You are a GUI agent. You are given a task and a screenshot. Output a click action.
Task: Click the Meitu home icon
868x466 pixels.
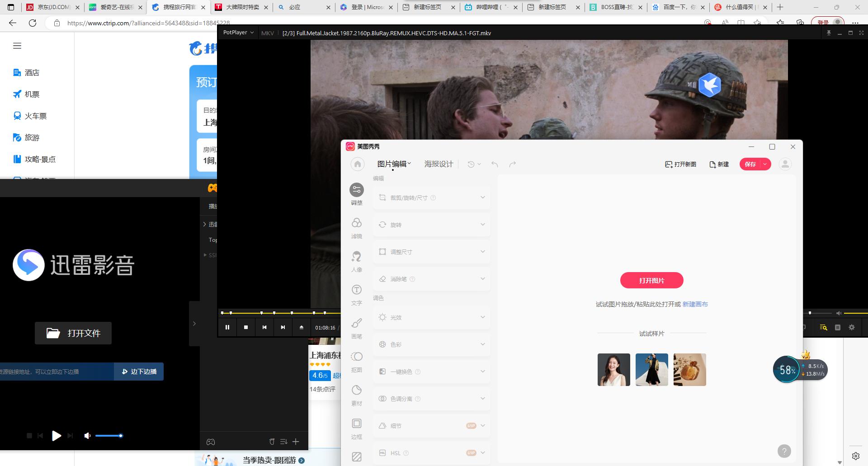click(357, 164)
